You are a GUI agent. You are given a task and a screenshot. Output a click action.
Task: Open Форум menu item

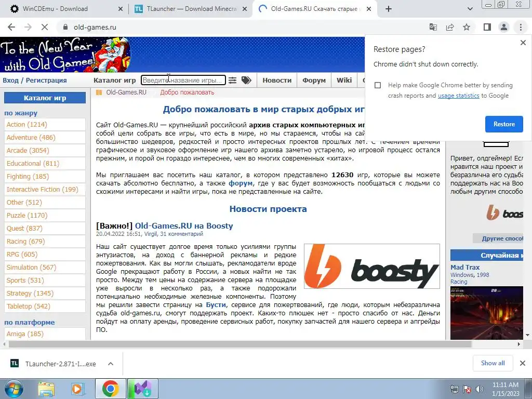coord(314,81)
